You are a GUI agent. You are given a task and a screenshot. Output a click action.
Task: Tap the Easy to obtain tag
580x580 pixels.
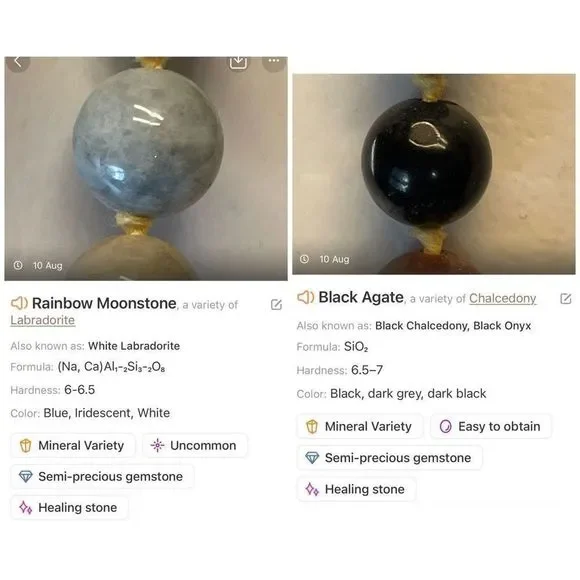coord(490,426)
